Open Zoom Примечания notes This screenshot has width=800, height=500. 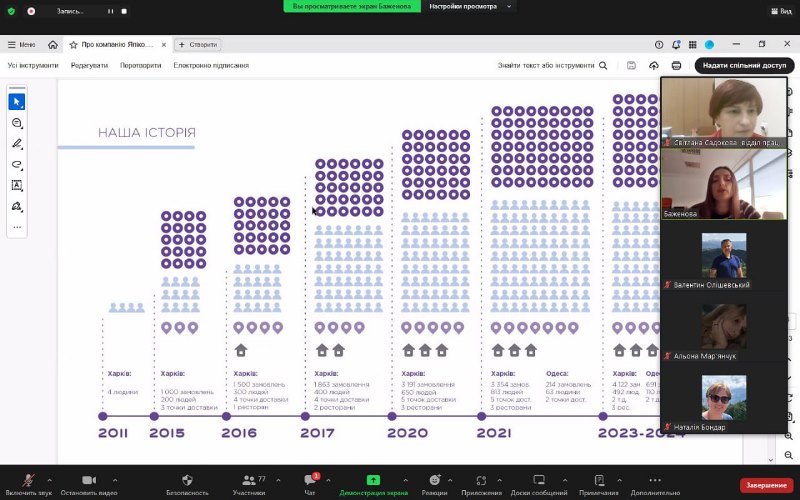click(599, 484)
